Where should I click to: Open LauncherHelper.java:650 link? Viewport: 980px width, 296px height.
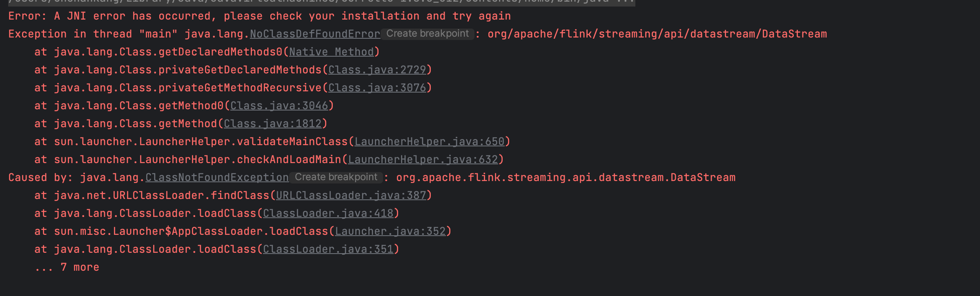point(429,141)
